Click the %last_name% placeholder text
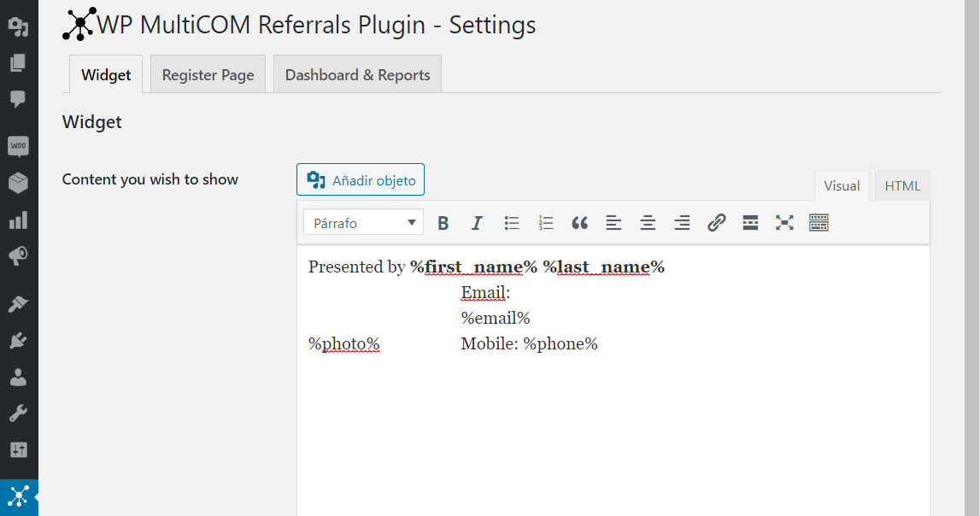This screenshot has width=980, height=516. click(x=604, y=267)
